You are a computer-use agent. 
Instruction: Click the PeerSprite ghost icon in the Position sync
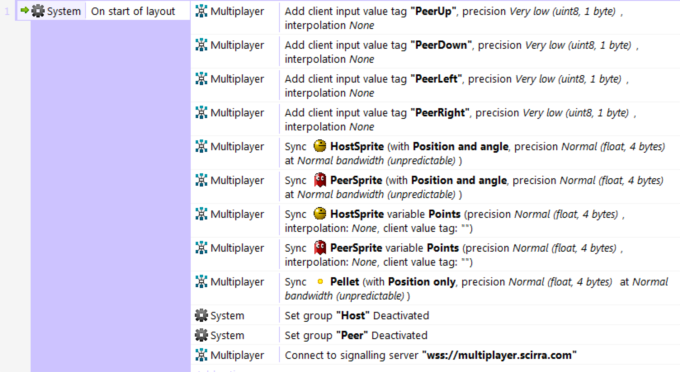320,180
